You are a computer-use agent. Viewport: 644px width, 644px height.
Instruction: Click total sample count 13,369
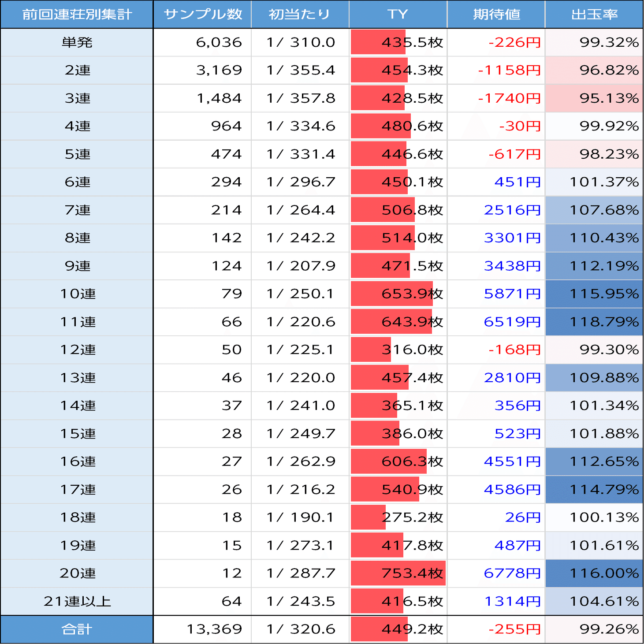pos(202,629)
